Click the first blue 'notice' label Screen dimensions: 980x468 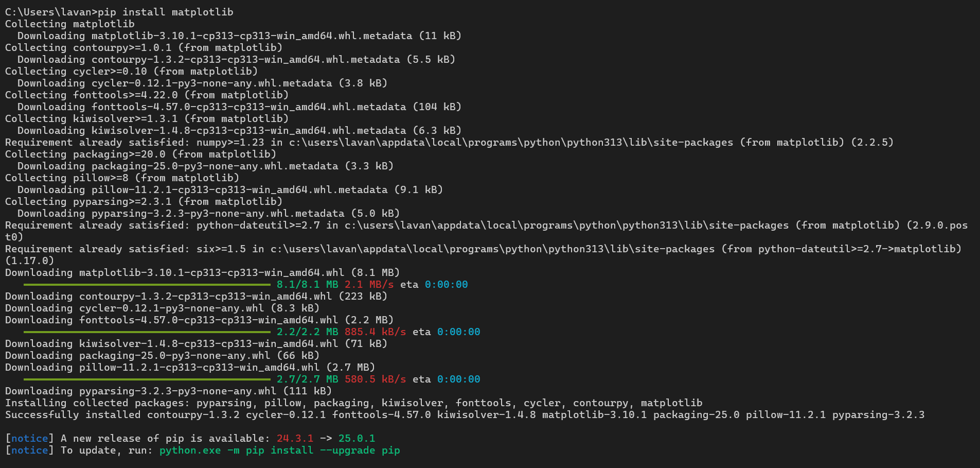tap(29, 438)
